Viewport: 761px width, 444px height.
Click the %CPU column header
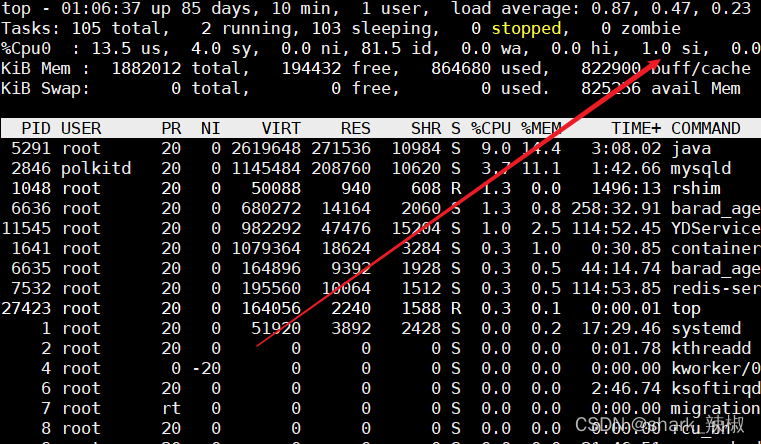(491, 129)
